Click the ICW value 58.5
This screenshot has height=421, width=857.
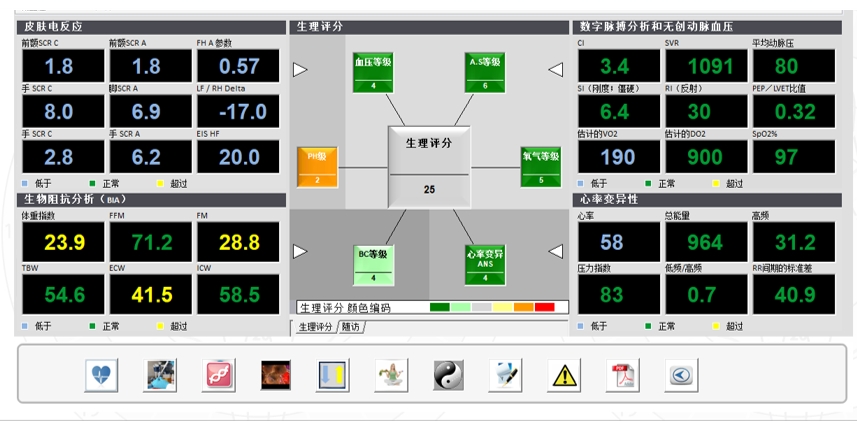(238, 295)
